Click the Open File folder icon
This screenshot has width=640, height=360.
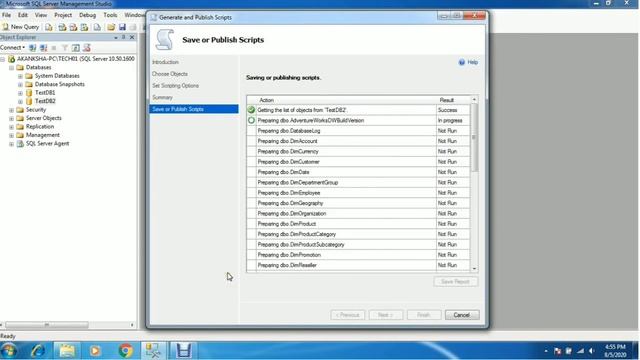click(111, 27)
